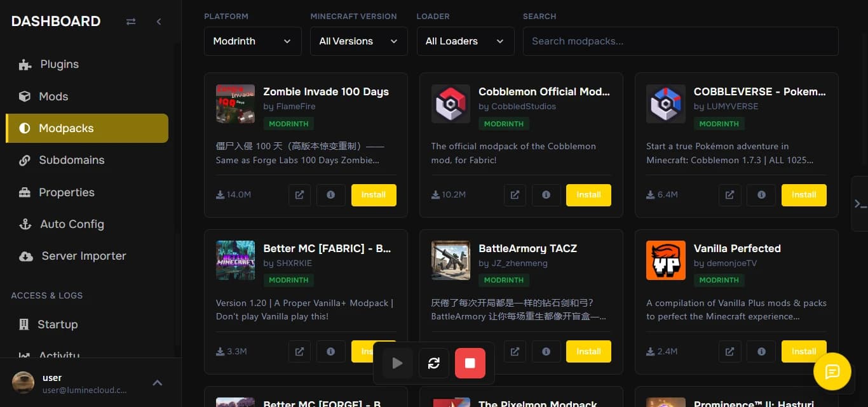Click the Subdomains link icon
Image resolution: width=868 pixels, height=407 pixels.
click(25, 160)
